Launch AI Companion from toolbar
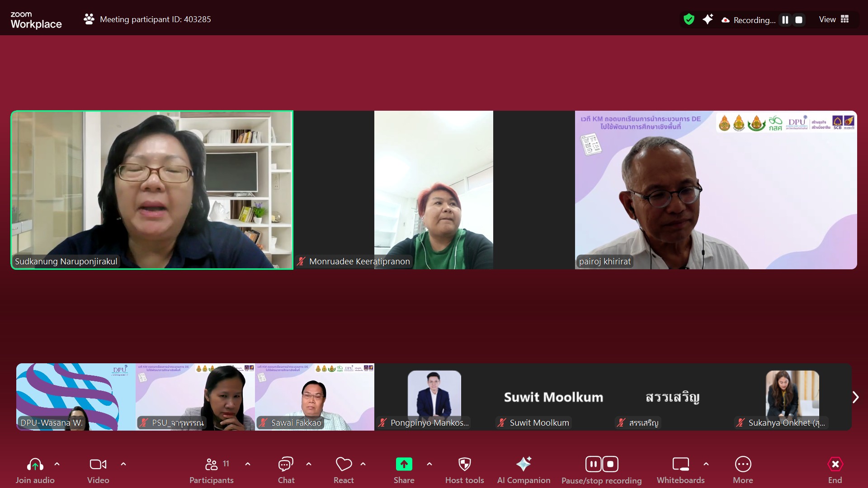 point(524,470)
